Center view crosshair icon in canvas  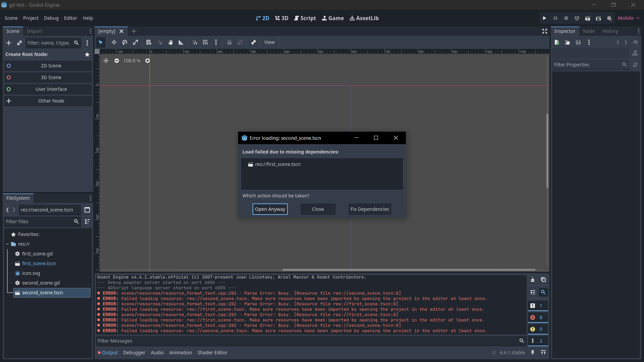(106, 61)
